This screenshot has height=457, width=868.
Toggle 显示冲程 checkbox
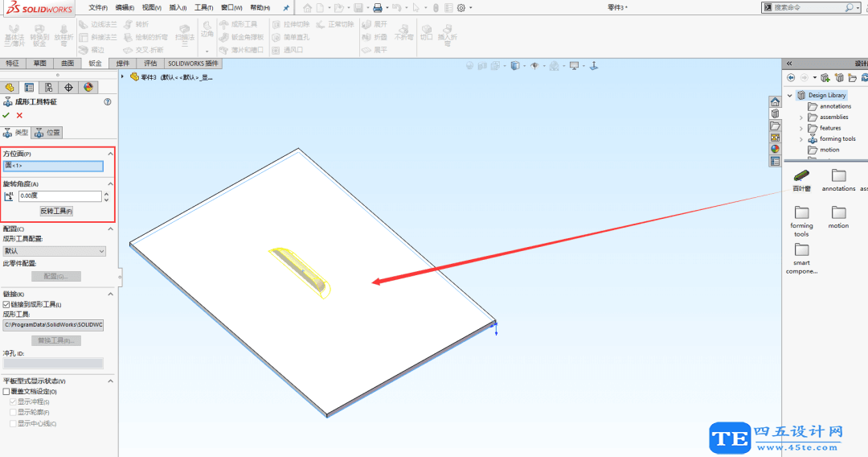13,401
